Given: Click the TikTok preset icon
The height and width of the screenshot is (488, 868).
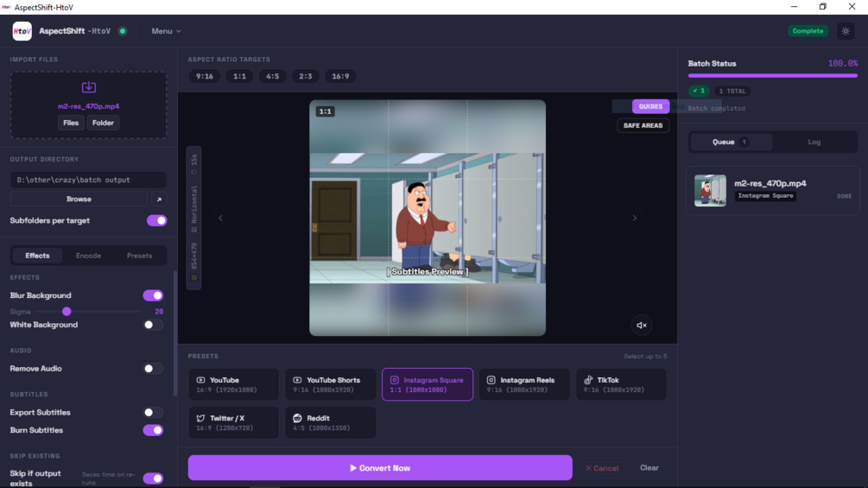Looking at the screenshot, I should pos(588,380).
